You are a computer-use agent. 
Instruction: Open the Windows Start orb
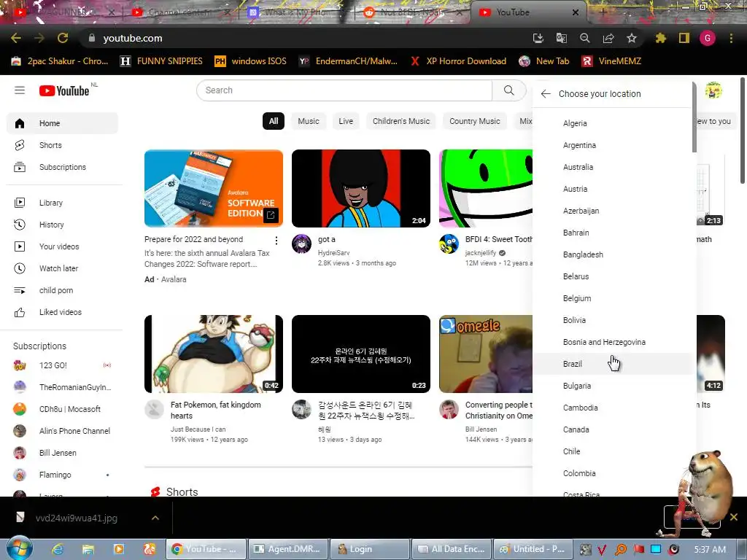19,548
